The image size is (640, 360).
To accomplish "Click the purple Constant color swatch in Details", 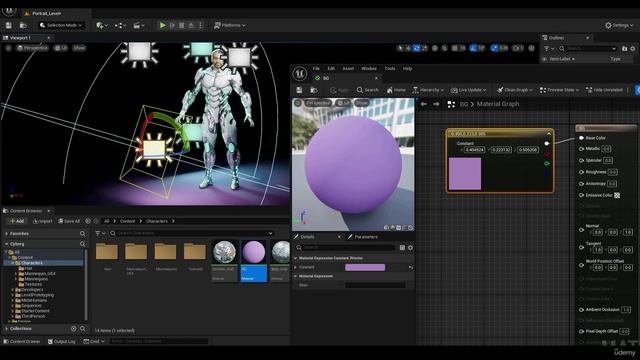I will tap(365, 267).
